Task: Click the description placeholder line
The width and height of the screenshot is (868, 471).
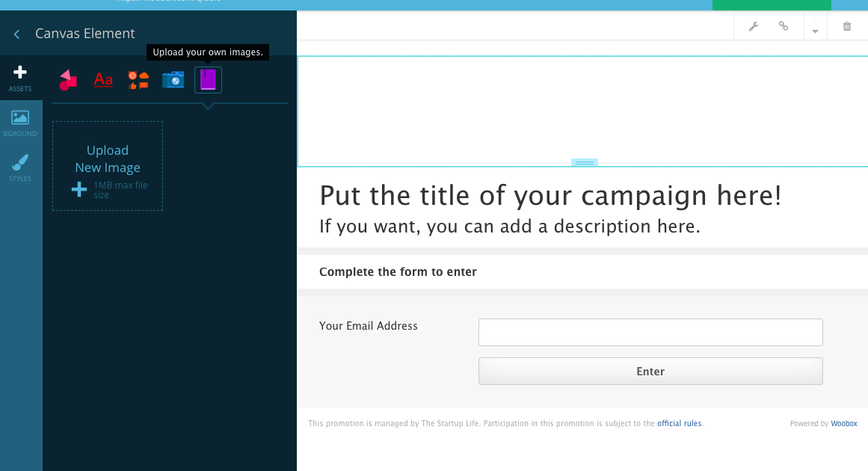Action: [510, 227]
